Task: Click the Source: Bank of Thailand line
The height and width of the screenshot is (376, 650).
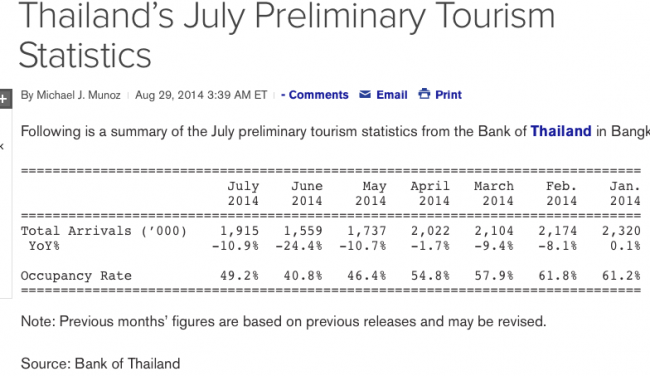Action: click(x=100, y=364)
